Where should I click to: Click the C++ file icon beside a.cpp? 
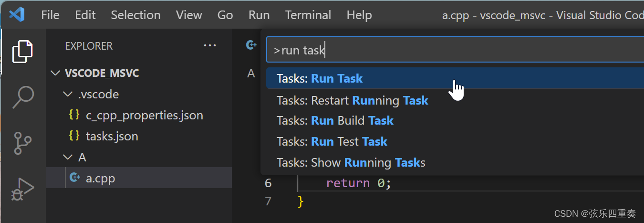74,178
